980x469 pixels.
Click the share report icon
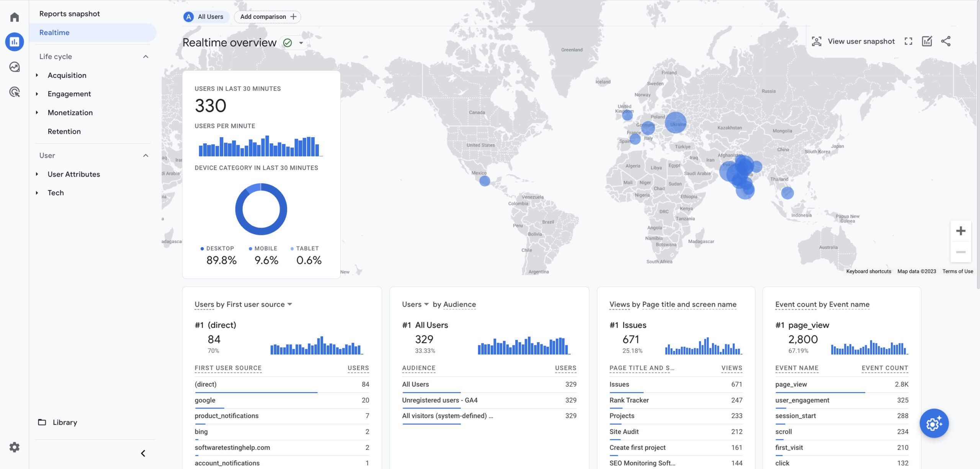[946, 41]
